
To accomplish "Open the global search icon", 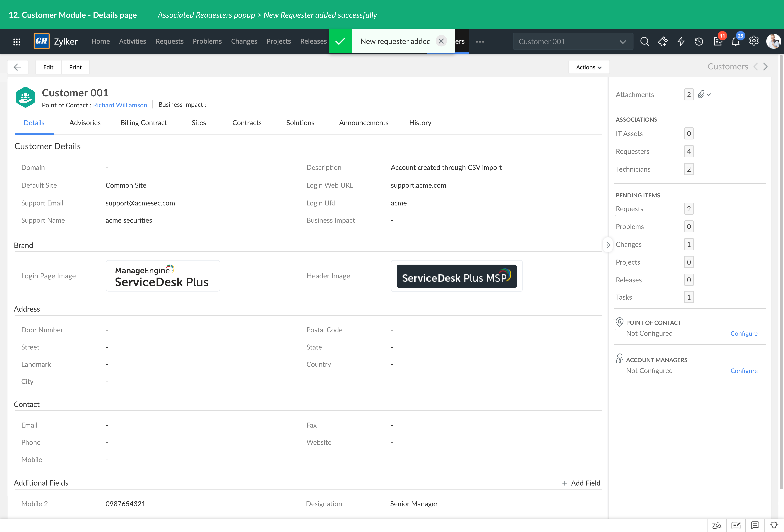I will 644,41.
